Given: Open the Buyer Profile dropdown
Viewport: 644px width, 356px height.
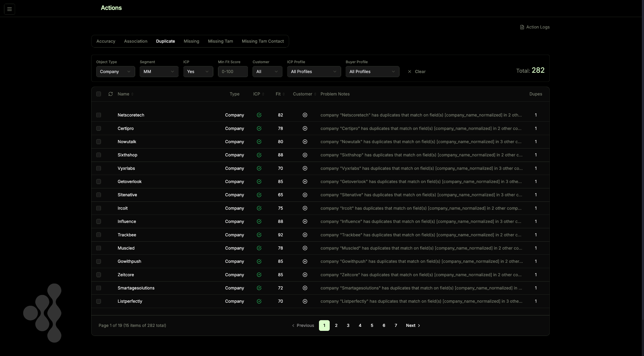Looking at the screenshot, I should [372, 71].
